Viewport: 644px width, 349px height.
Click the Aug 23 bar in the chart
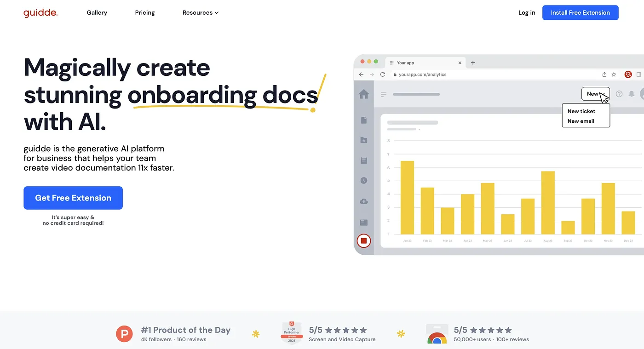(548, 203)
